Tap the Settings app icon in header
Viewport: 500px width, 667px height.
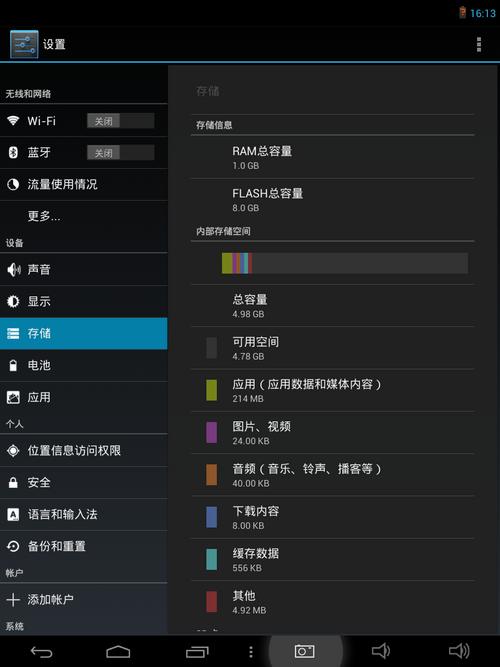(x=24, y=44)
